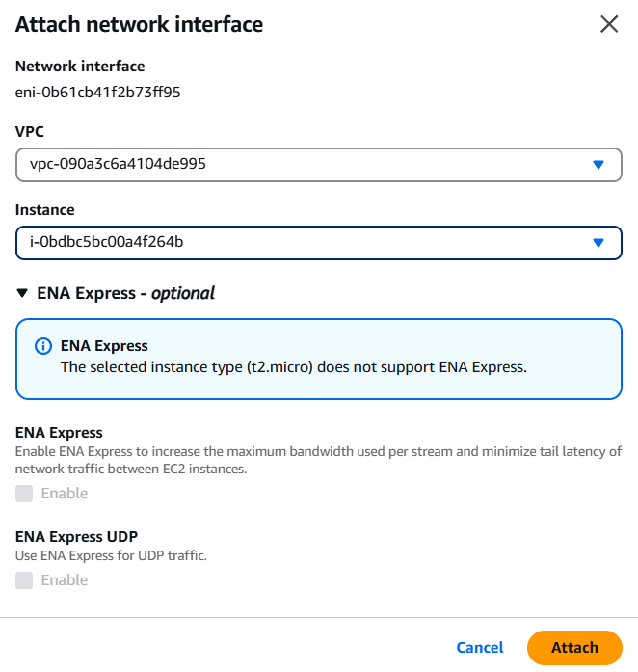This screenshot has width=638, height=672.
Task: Click the Enable label under ENA Express
Action: pos(65,494)
